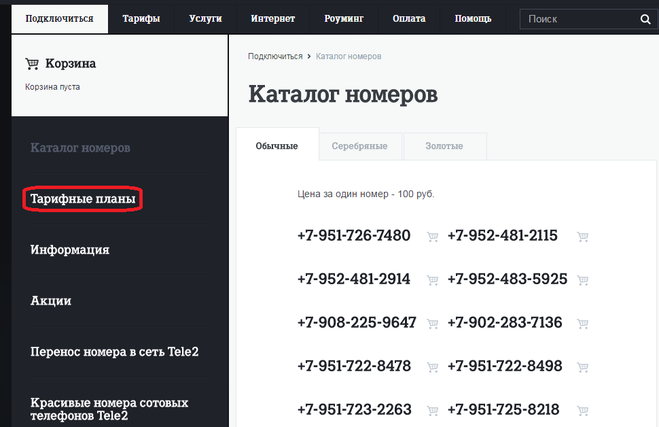Image resolution: width=659 pixels, height=427 pixels.
Task: Open the Акции sidebar link
Action: [51, 301]
